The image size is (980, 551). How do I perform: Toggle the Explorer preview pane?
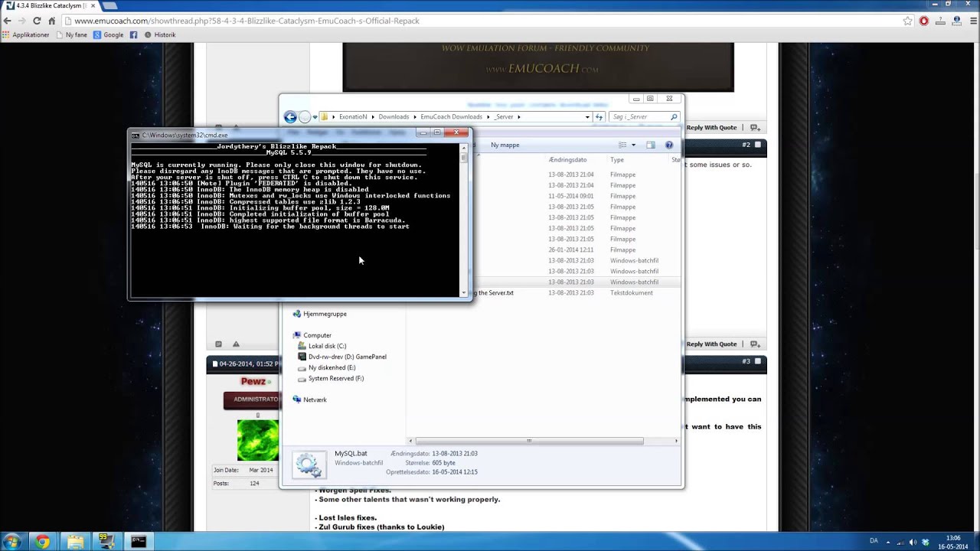[x=651, y=145]
